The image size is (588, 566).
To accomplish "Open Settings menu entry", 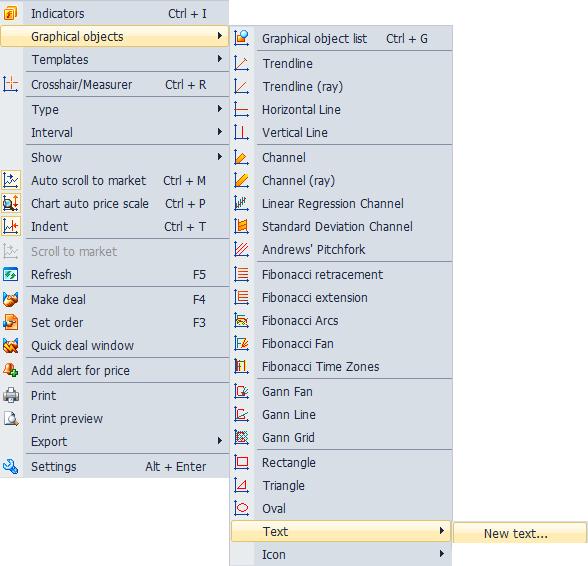I will click(115, 467).
